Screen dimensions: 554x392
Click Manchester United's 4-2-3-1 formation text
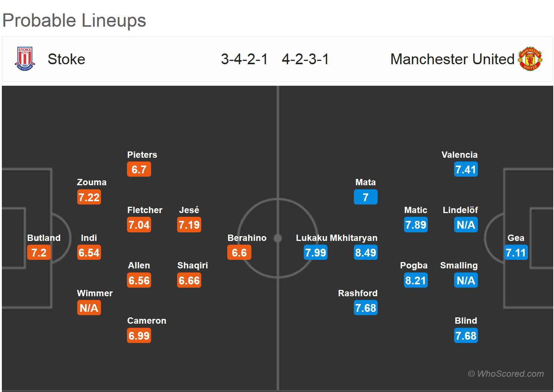[x=305, y=59]
